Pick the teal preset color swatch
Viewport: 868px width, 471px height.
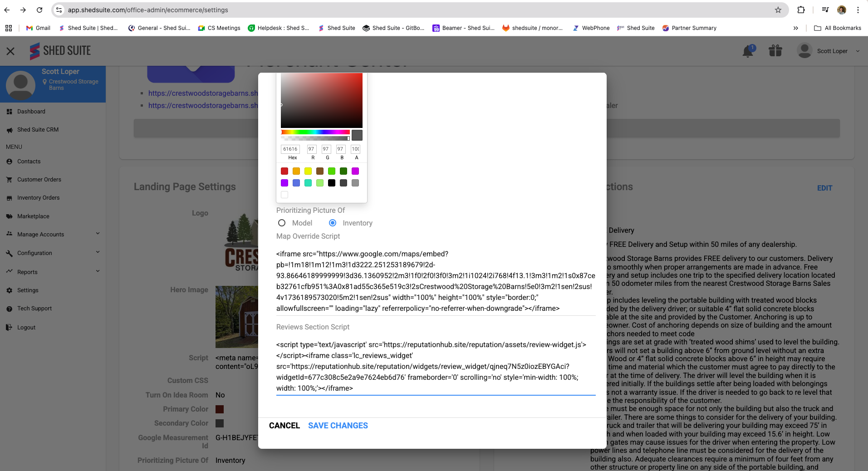[308, 183]
